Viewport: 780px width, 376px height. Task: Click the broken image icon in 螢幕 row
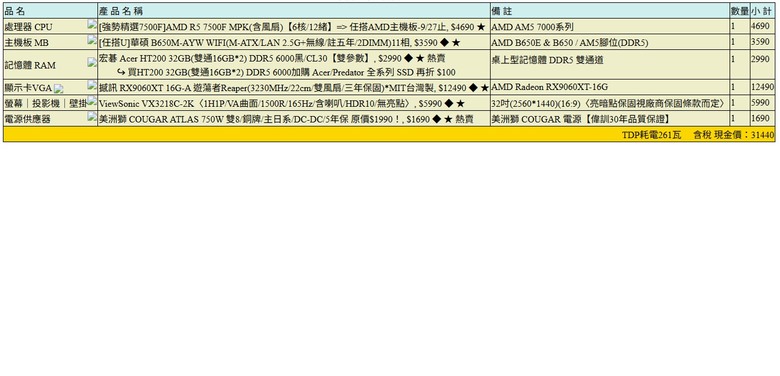pos(92,100)
